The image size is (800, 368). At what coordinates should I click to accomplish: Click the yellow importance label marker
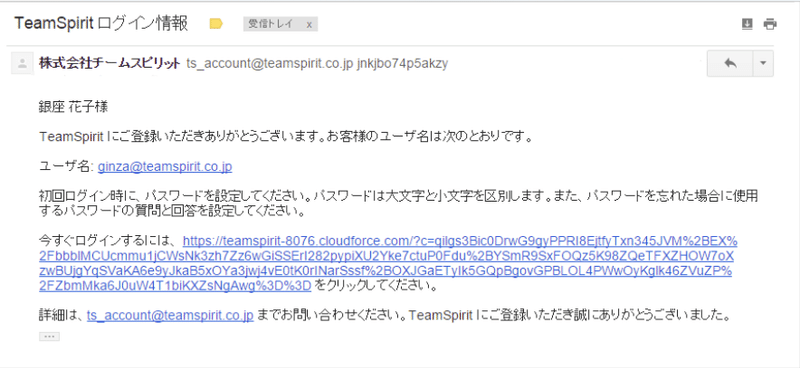[x=216, y=24]
